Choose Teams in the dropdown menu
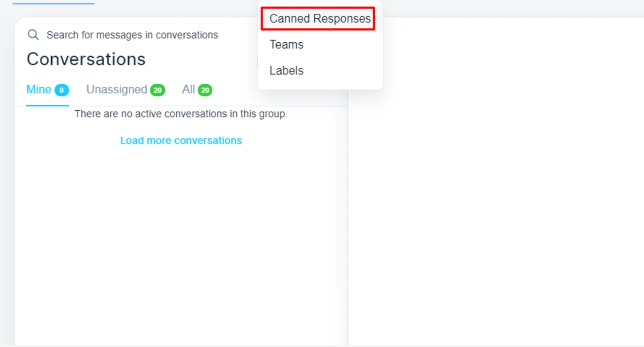 (287, 44)
